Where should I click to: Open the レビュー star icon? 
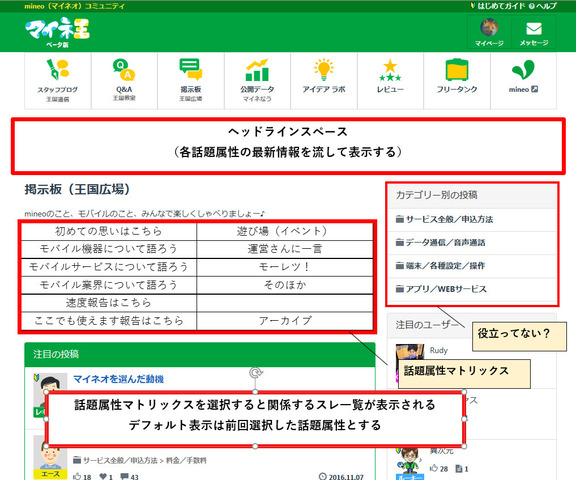pyautogui.click(x=390, y=71)
